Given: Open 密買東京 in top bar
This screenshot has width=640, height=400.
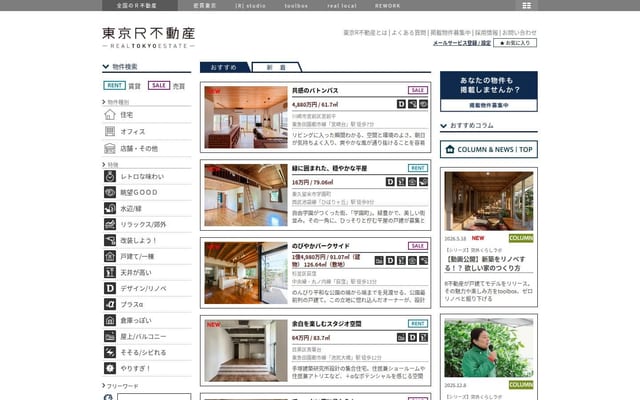Looking at the screenshot, I should (x=204, y=6).
